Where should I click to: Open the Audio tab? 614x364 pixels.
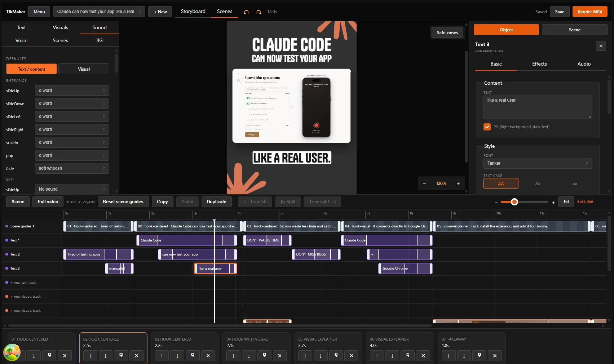coord(584,64)
